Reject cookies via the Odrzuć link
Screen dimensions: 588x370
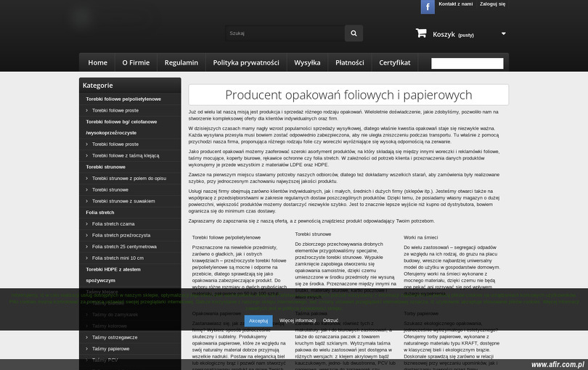click(330, 320)
